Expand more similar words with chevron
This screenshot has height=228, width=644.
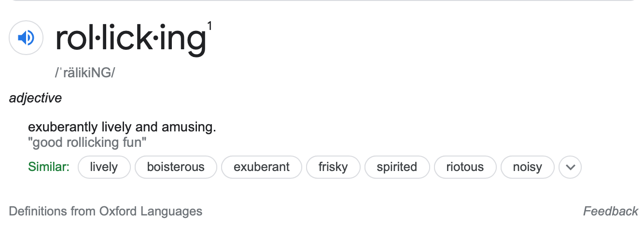tap(570, 167)
